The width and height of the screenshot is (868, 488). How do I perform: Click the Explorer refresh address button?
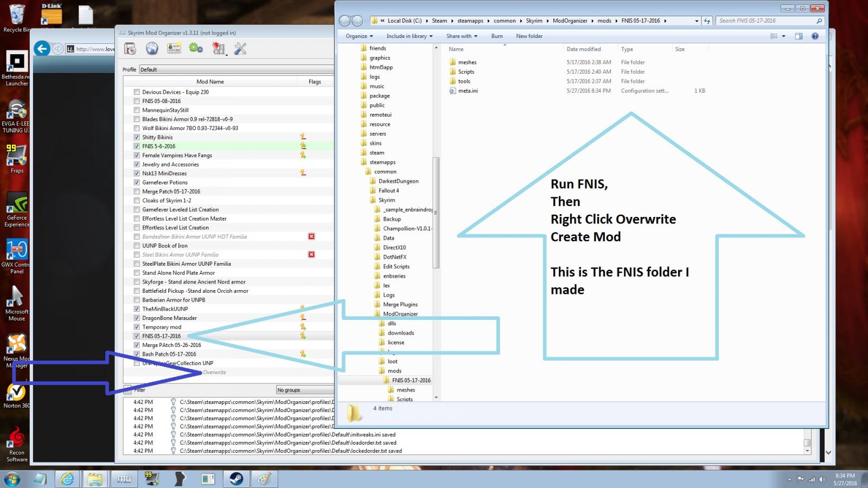[707, 21]
